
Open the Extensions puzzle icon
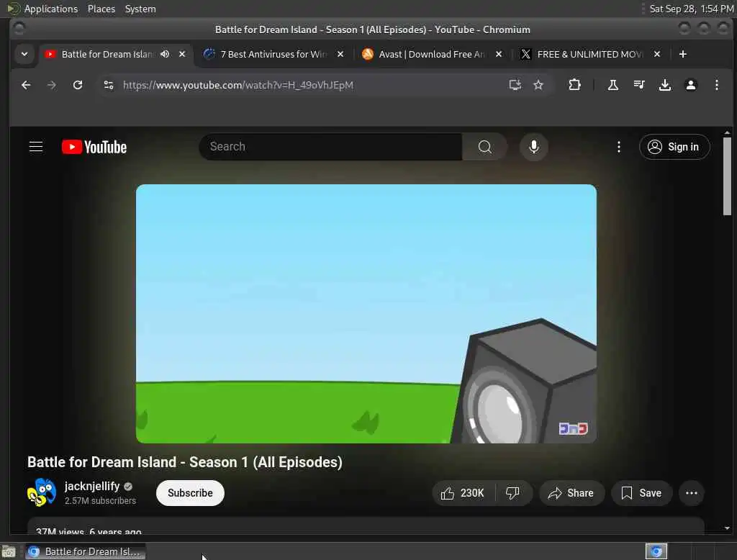[574, 85]
